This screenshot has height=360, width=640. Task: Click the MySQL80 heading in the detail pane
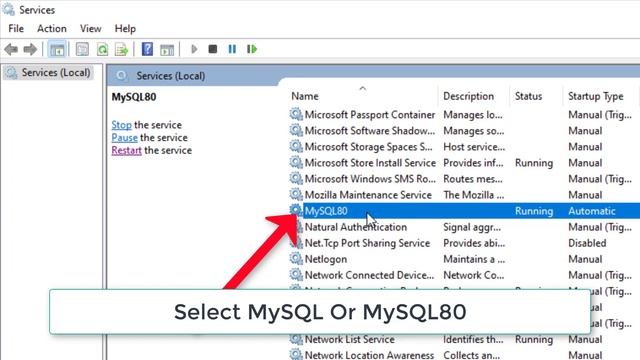click(x=134, y=97)
